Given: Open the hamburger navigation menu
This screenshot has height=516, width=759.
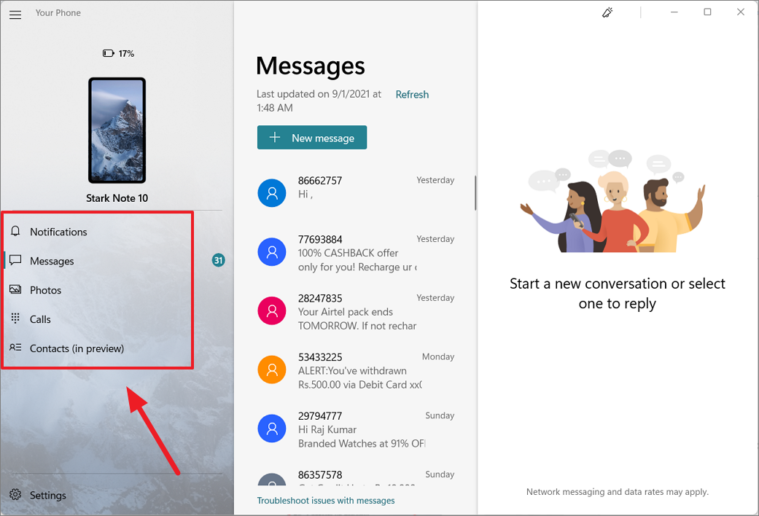Looking at the screenshot, I should click(15, 15).
